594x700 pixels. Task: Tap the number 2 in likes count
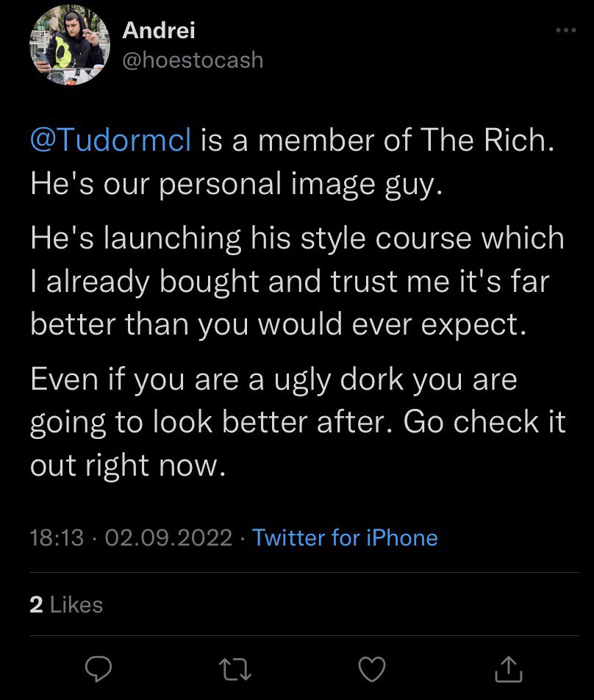click(36, 604)
